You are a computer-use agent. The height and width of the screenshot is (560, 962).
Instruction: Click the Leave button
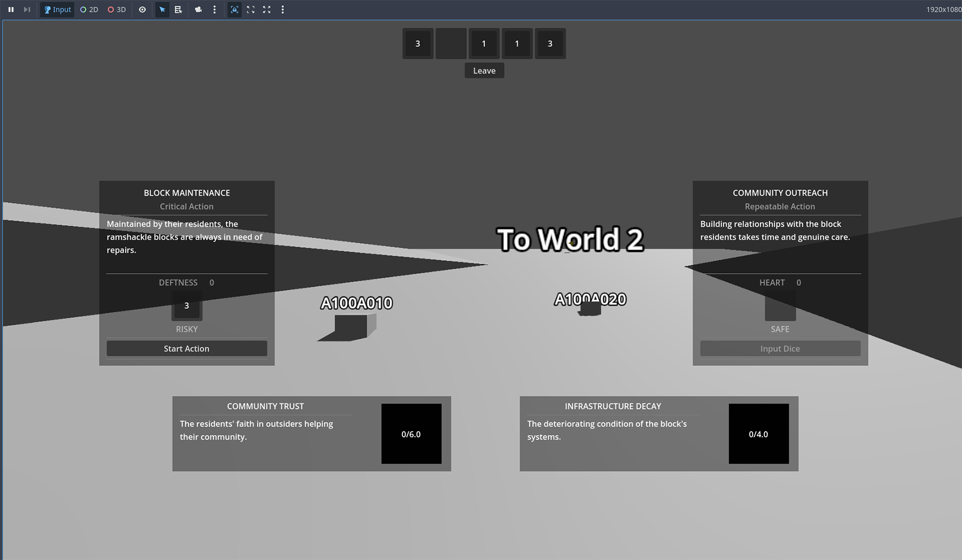click(x=484, y=71)
